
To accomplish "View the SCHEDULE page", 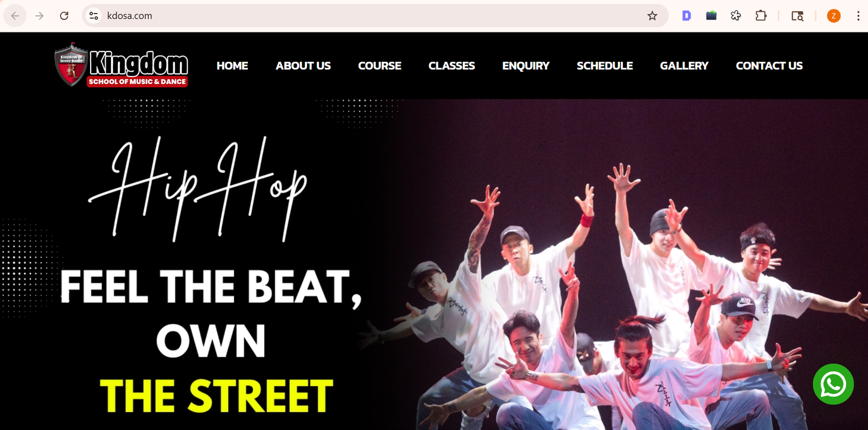I will point(605,66).
